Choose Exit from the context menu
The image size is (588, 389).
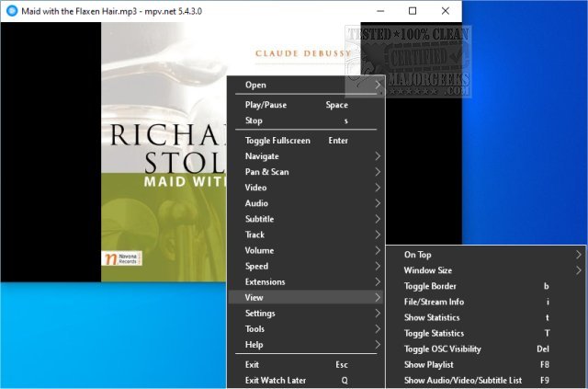pyautogui.click(x=306, y=364)
